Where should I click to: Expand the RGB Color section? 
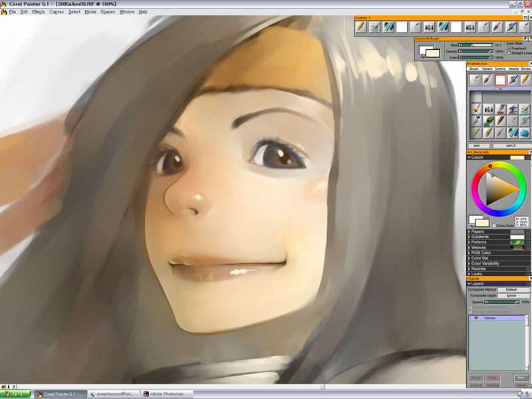(x=469, y=253)
